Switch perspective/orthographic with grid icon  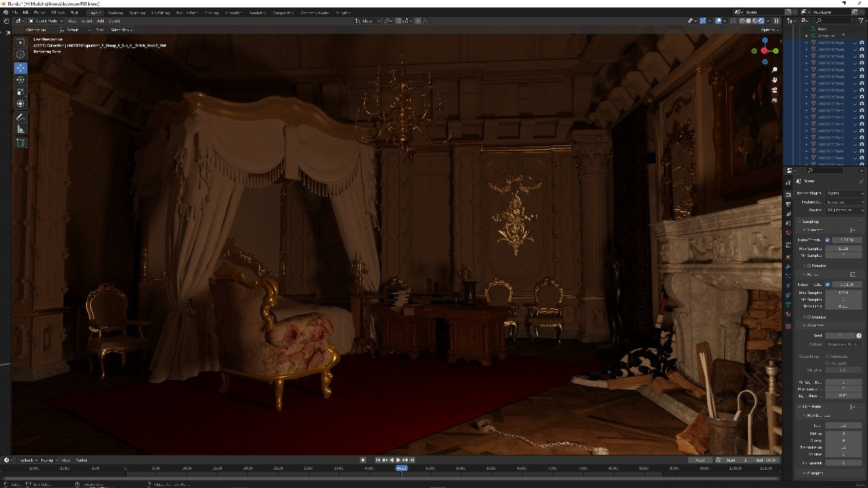point(774,100)
